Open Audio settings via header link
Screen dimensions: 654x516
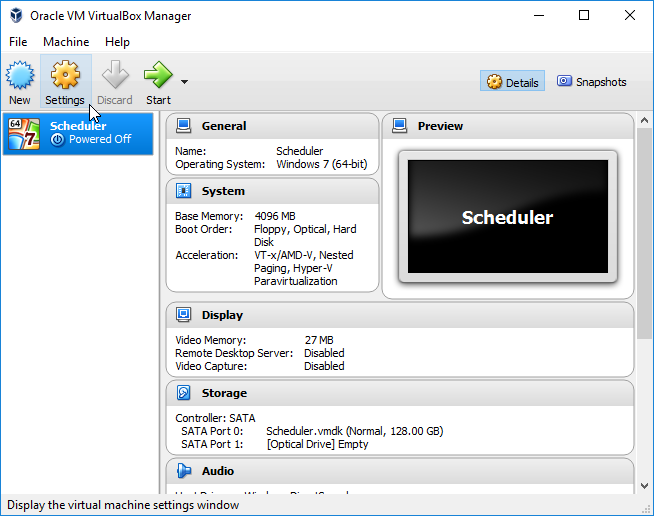(218, 471)
